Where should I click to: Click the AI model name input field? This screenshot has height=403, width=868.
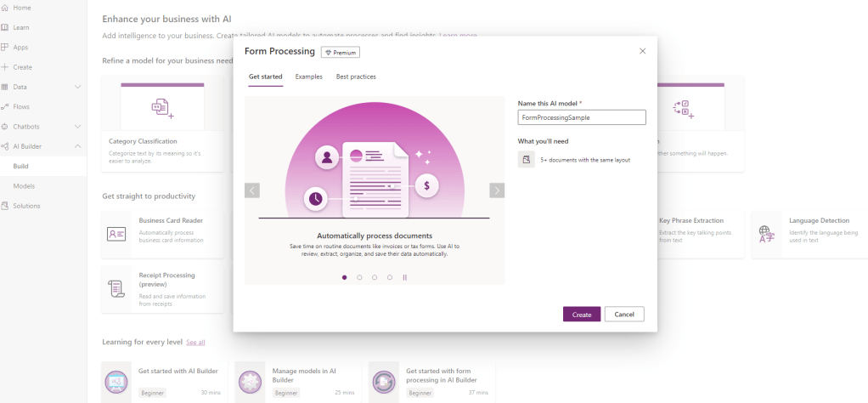coord(582,118)
